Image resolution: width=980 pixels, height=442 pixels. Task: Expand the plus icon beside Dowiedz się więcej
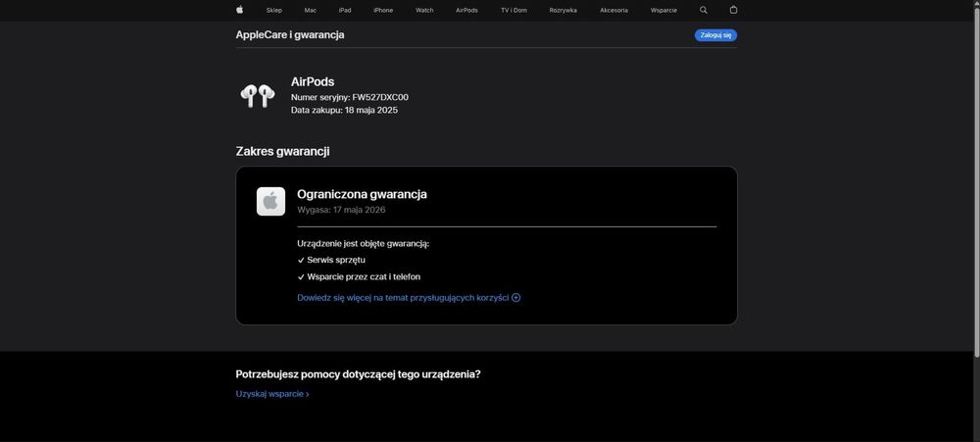[x=516, y=298]
